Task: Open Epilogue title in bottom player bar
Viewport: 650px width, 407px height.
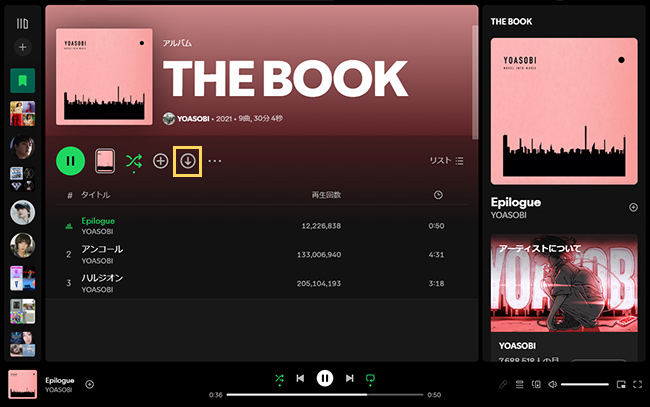Action: pyautogui.click(x=60, y=380)
